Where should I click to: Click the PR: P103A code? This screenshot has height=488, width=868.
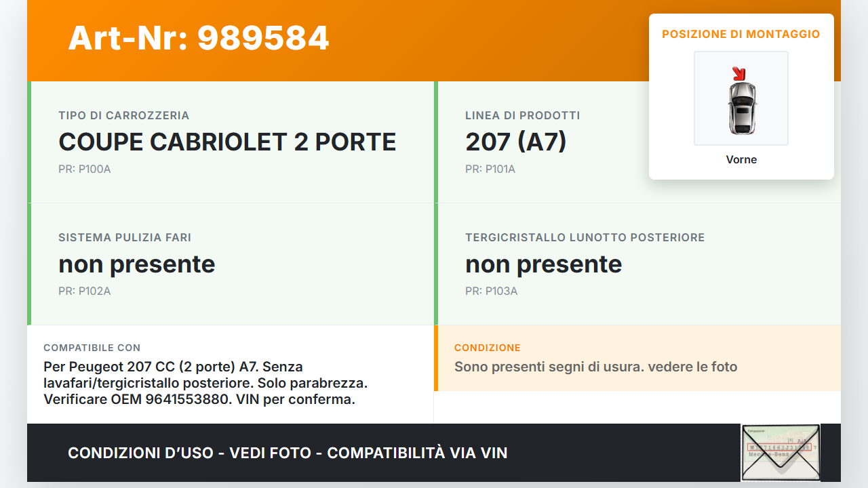click(491, 291)
